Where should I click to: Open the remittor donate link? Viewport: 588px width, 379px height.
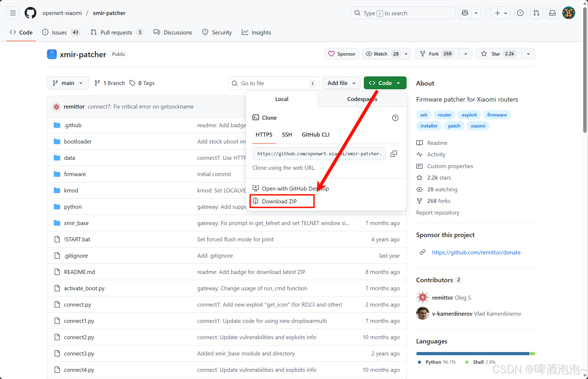[476, 252]
